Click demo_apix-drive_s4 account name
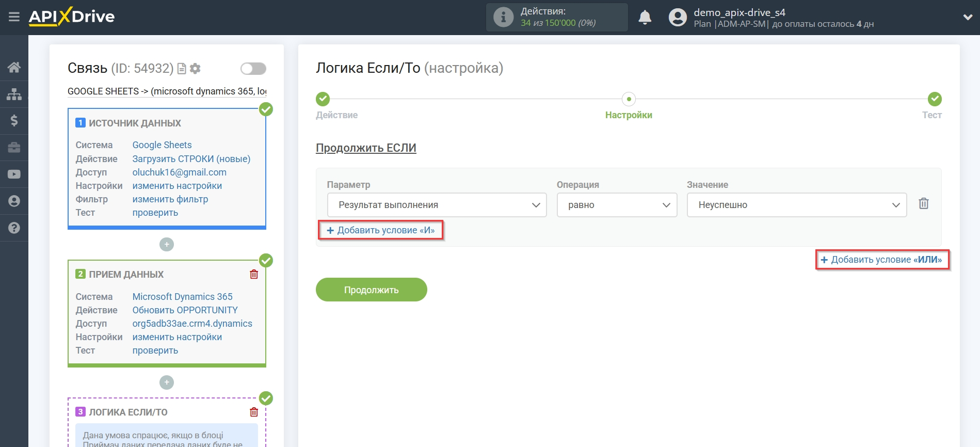The height and width of the screenshot is (447, 980). (739, 12)
